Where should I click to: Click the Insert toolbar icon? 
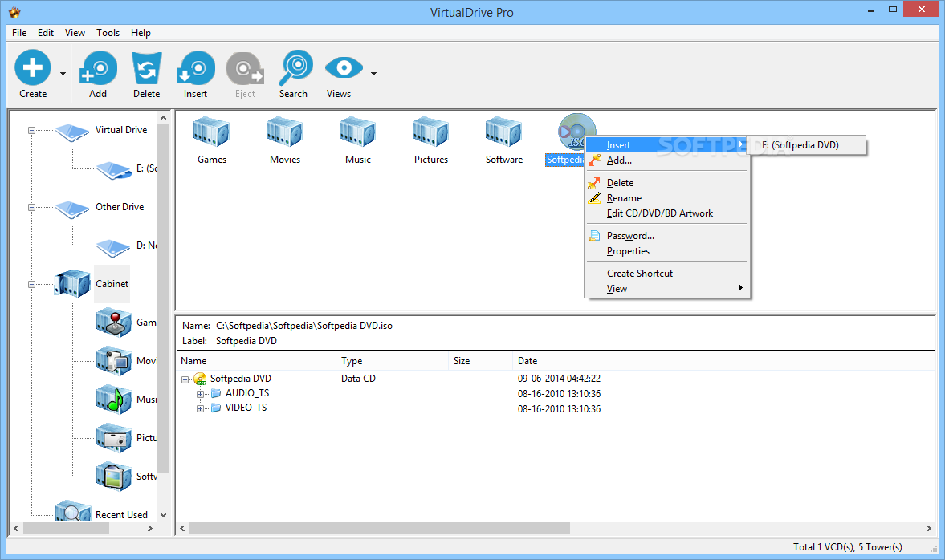point(196,67)
